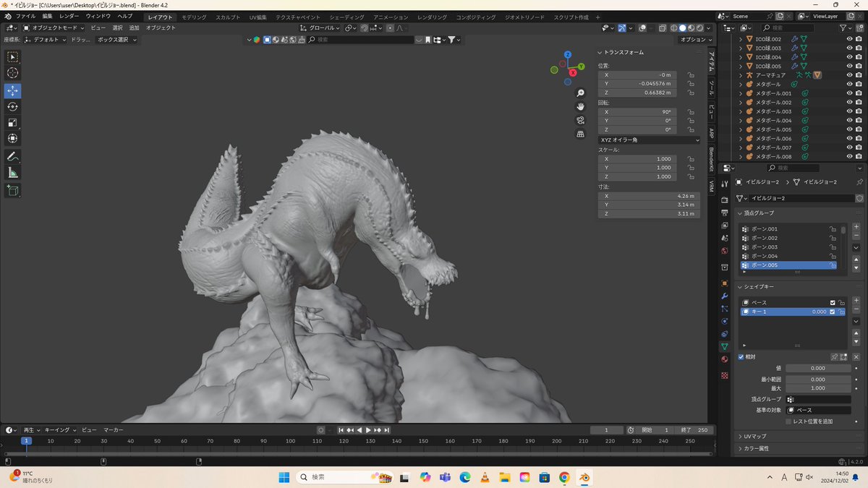Switch perspective/orthographic grid icon
Viewport: 868px width, 488px height.
580,134
